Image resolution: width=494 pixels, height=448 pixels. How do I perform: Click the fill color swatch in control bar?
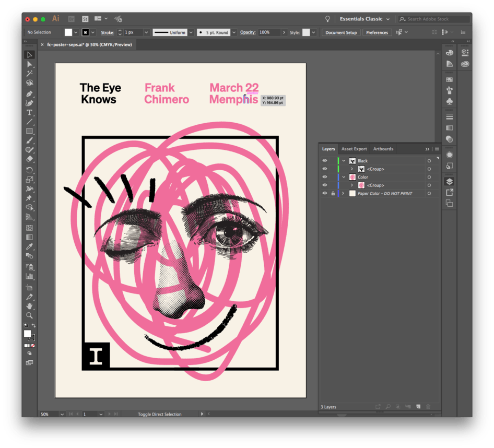[68, 32]
